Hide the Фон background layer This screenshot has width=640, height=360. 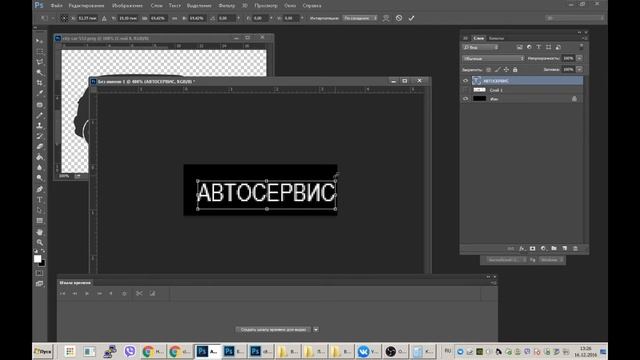[465, 99]
